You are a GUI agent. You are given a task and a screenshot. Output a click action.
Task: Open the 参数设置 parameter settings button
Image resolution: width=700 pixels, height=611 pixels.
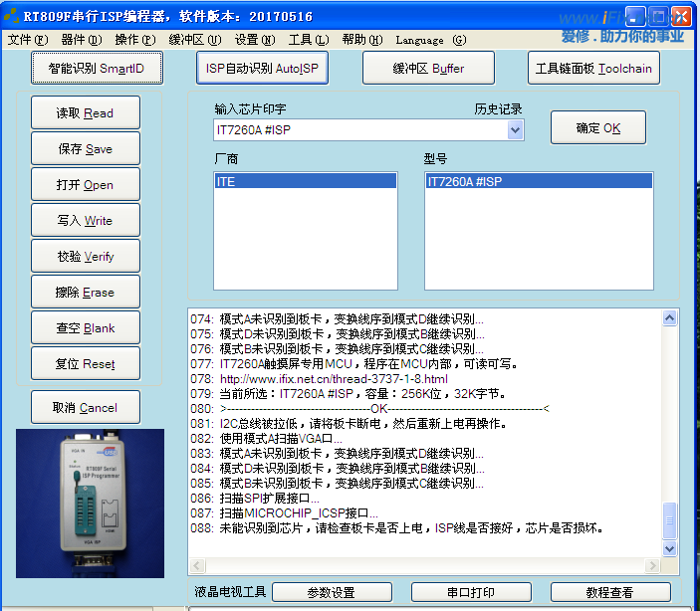[332, 592]
